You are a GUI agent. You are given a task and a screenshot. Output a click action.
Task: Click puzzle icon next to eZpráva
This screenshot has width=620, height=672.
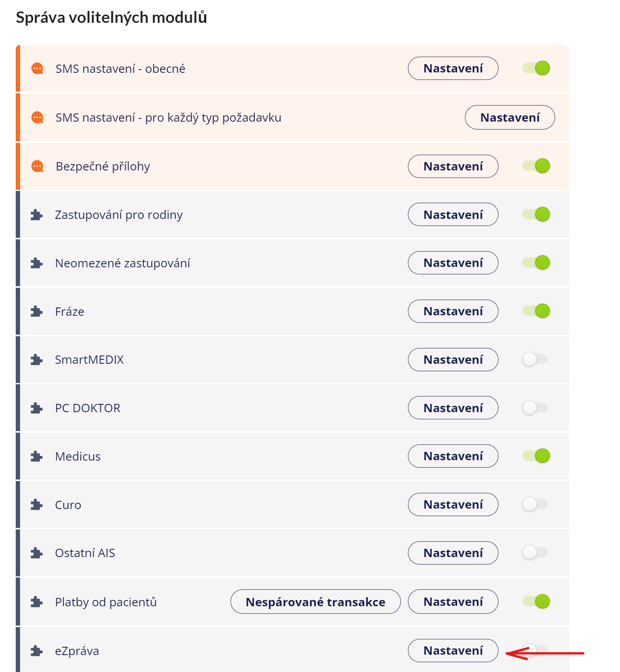click(x=37, y=651)
